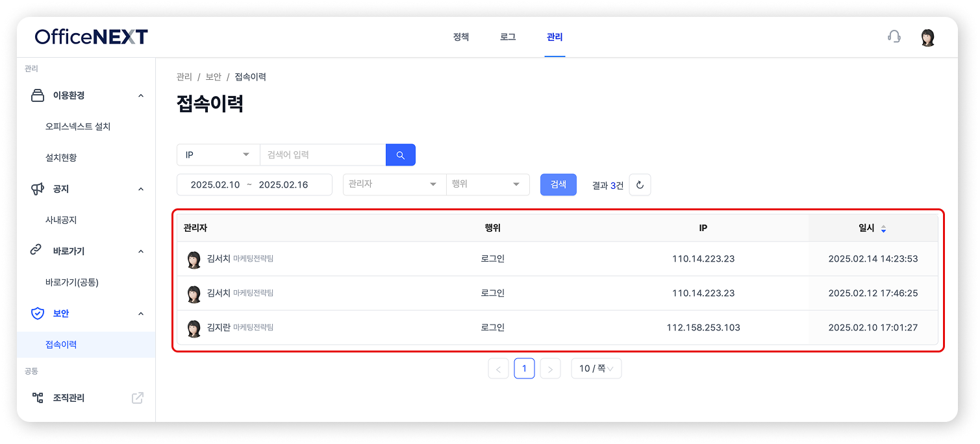Click start date 2025.02.10 field
Viewport: 980px width, 444px height.
(x=216, y=185)
